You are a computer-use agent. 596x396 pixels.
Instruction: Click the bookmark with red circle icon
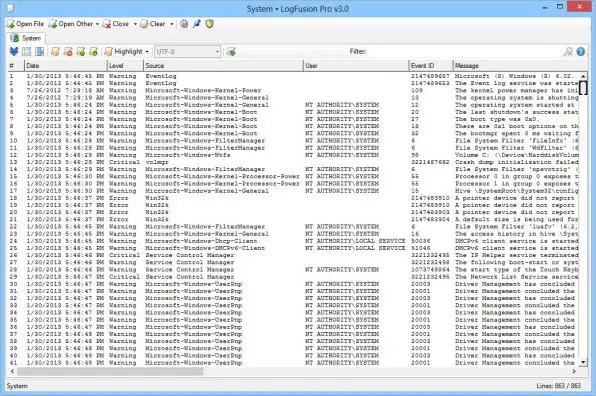[x=68, y=51]
